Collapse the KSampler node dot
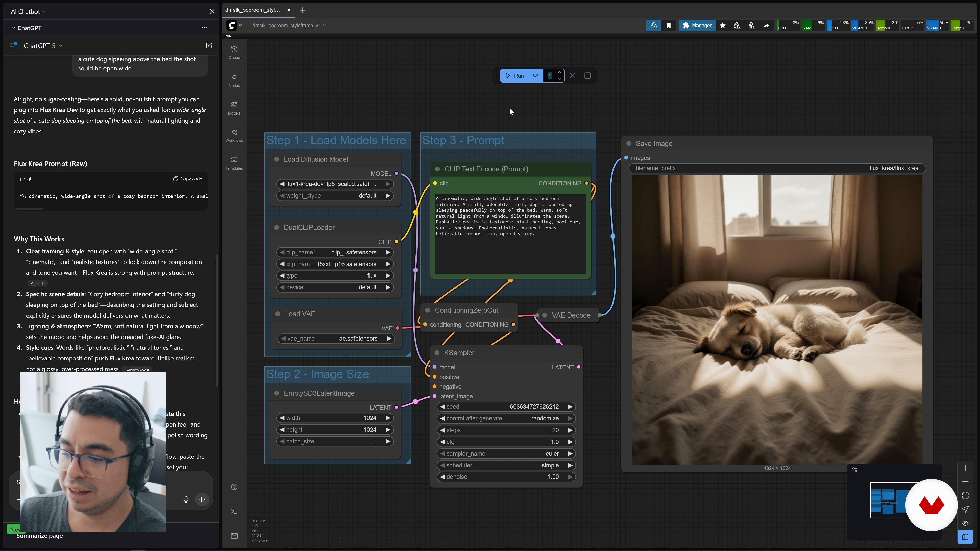This screenshot has height=551, width=980. pos(437,353)
